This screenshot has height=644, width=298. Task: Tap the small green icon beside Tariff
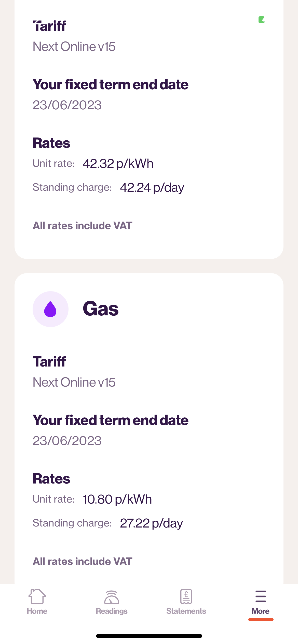tap(262, 20)
